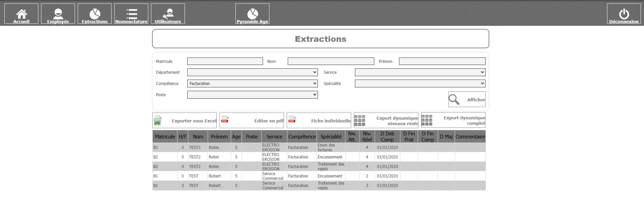The height and width of the screenshot is (203, 644).
Task: Click grid icon of Export dynamique complet
Action: coord(427,120)
